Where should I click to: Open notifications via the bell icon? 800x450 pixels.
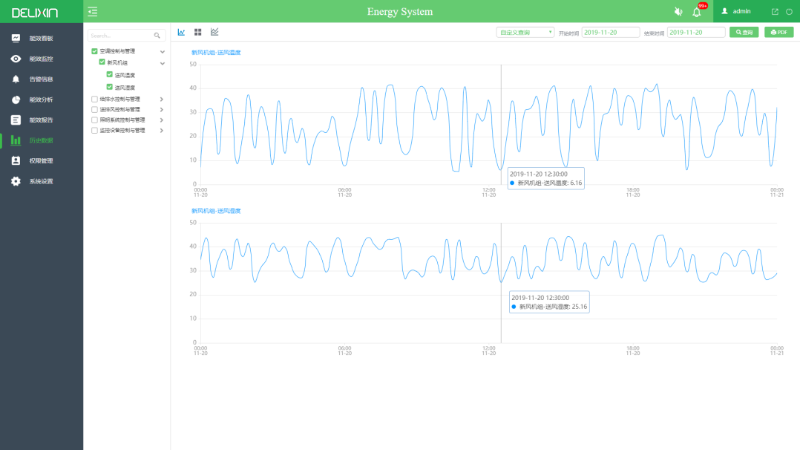coord(696,11)
